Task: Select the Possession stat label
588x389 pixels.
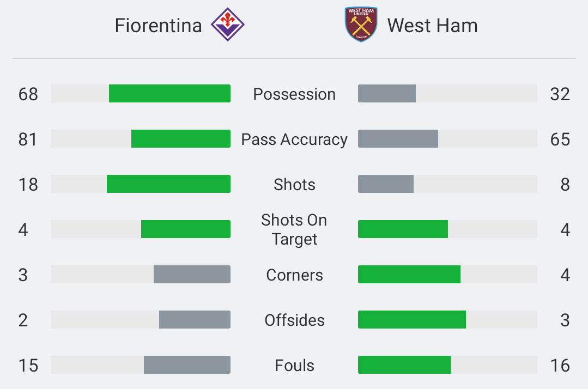Action: 294,94
